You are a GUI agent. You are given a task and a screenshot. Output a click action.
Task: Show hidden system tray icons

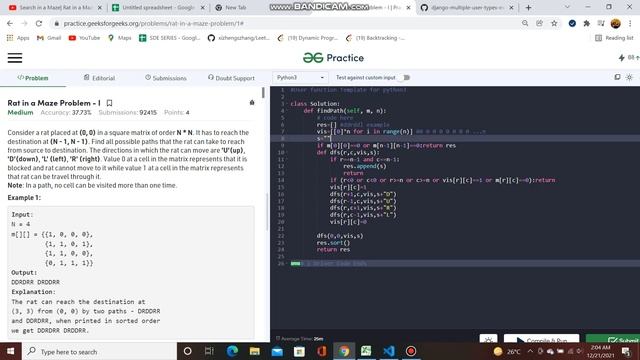530,351
